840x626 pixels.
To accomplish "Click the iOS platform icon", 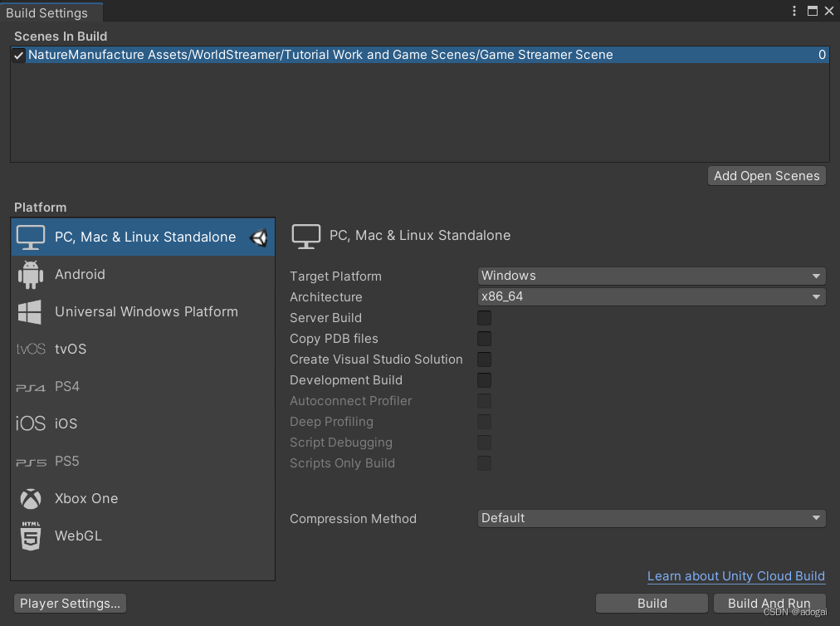I will [x=31, y=423].
